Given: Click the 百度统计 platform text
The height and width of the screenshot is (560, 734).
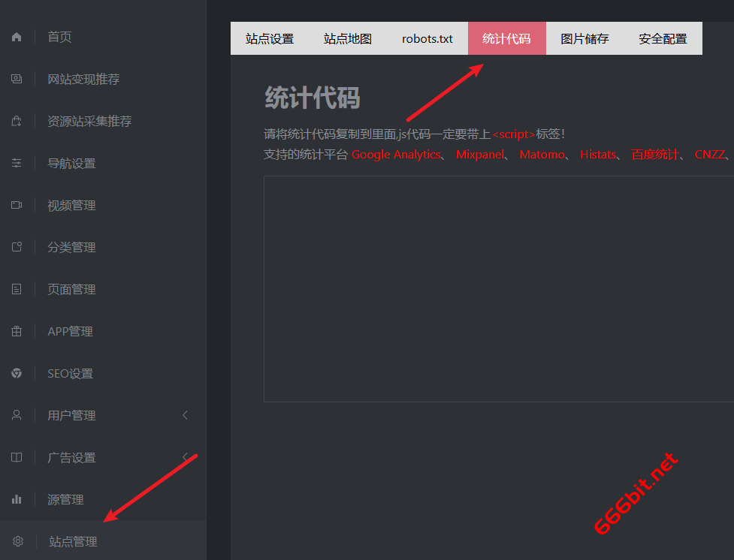Looking at the screenshot, I should point(655,155).
